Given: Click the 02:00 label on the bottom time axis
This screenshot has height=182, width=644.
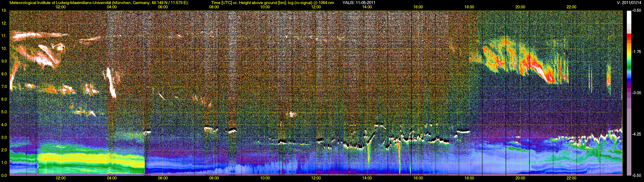Looking at the screenshot, I should pos(61,178).
